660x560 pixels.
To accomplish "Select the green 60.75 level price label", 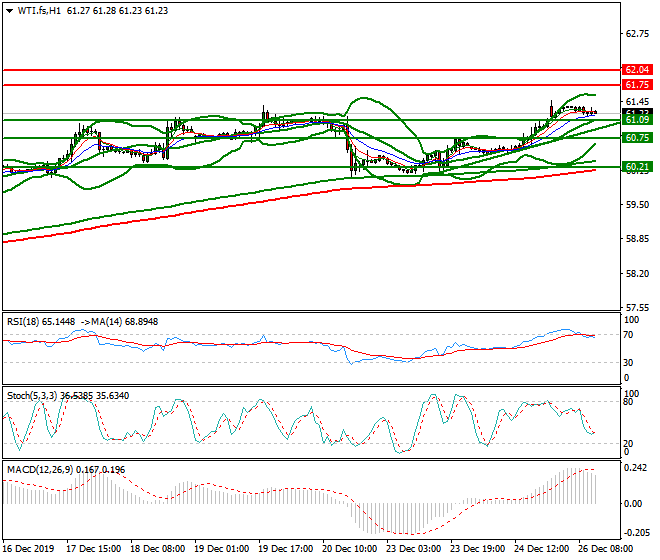I will 637,138.
